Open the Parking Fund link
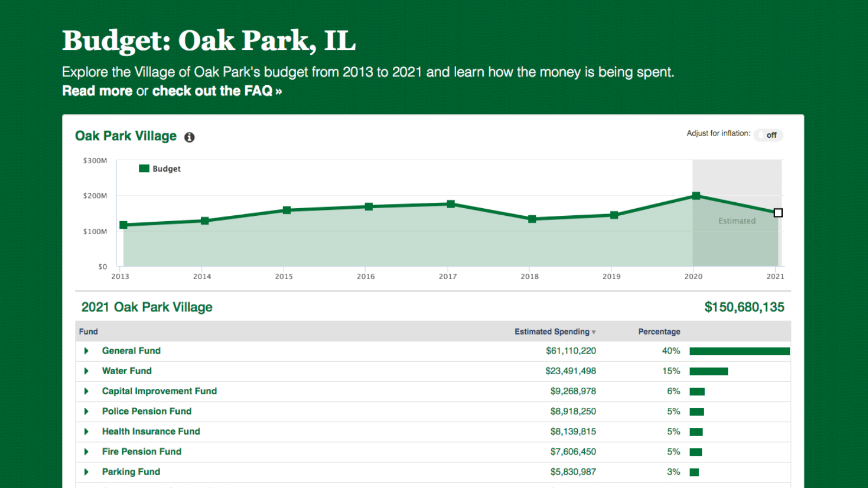The image size is (868, 488). click(131, 472)
